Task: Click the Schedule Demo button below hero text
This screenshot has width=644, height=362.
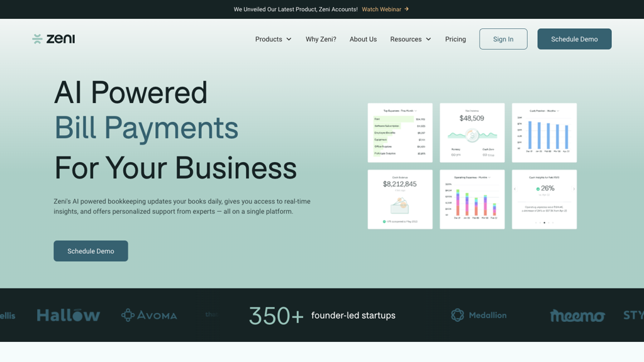Action: [x=91, y=251]
